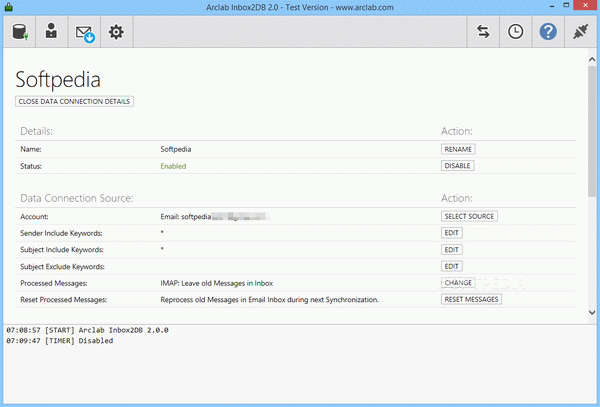Viewport: 600px width, 407px height.
Task: Click the email download toolbar icon
Action: (x=84, y=32)
